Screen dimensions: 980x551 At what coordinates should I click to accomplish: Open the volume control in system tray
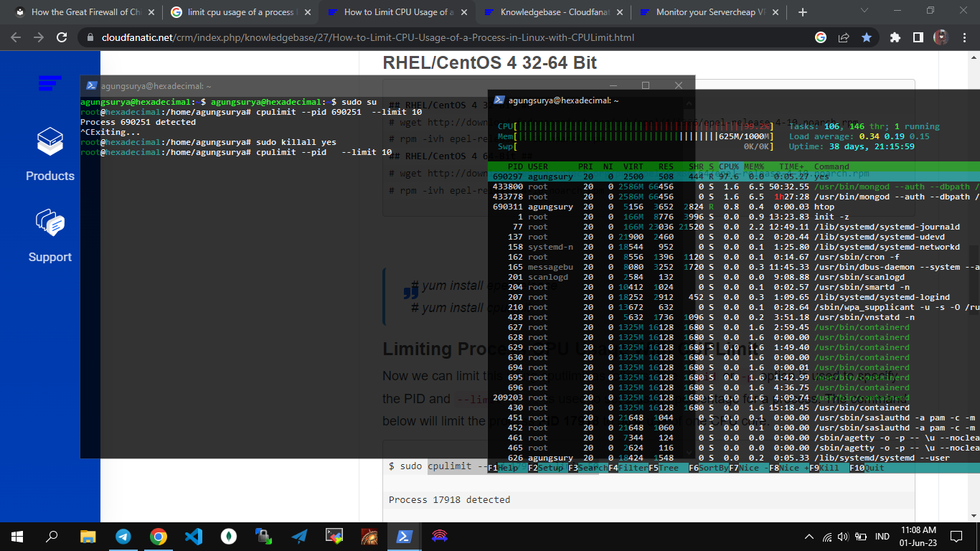pos(843,537)
